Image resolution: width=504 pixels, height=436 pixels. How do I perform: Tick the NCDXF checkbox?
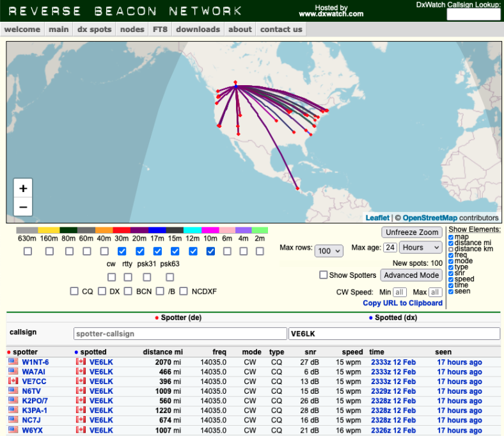(x=184, y=291)
